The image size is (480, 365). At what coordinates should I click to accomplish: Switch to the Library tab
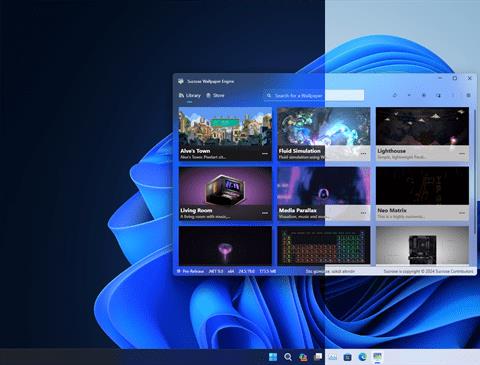click(x=190, y=95)
